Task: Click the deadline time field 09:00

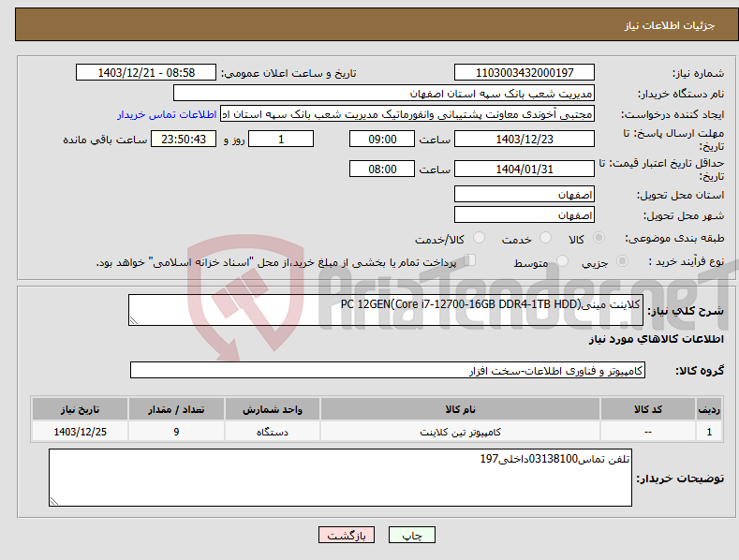Action: pos(382,139)
